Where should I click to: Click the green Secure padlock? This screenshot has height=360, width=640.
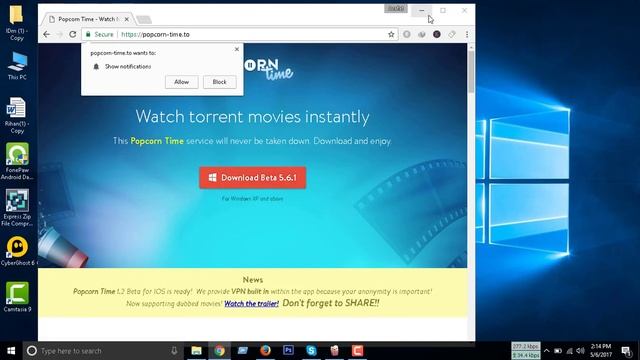coord(88,34)
